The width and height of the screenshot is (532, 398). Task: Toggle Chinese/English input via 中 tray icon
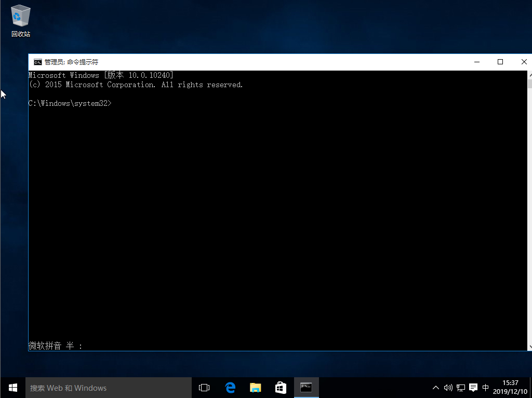tap(485, 387)
